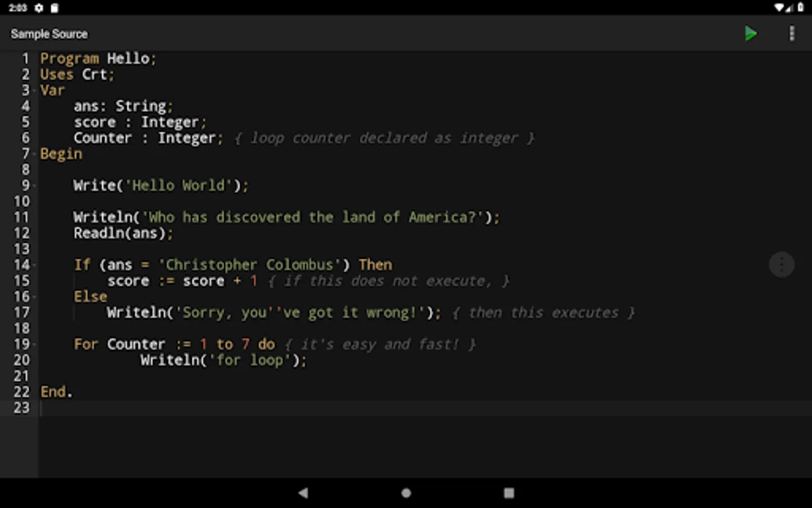812x508 pixels.
Task: Tap the 'Begin' keyword on line 7
Action: click(x=61, y=154)
